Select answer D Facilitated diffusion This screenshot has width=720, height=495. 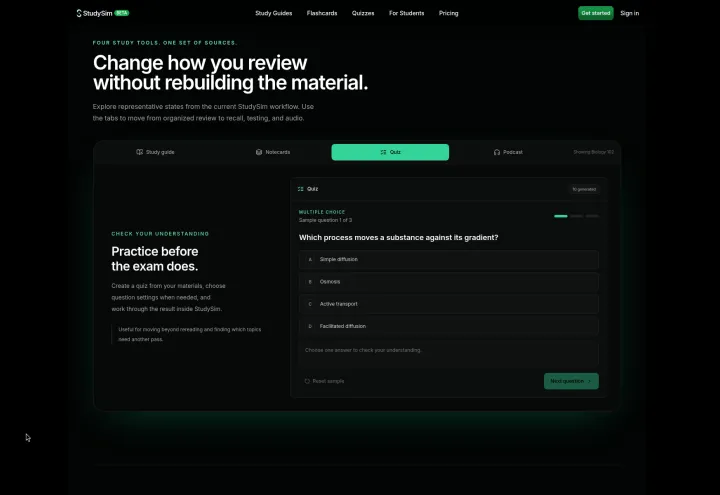(x=449, y=326)
